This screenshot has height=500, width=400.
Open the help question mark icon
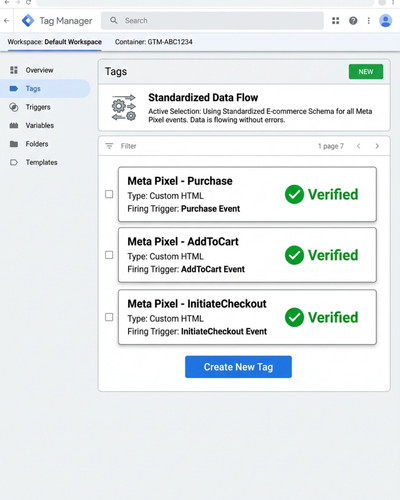[x=353, y=21]
